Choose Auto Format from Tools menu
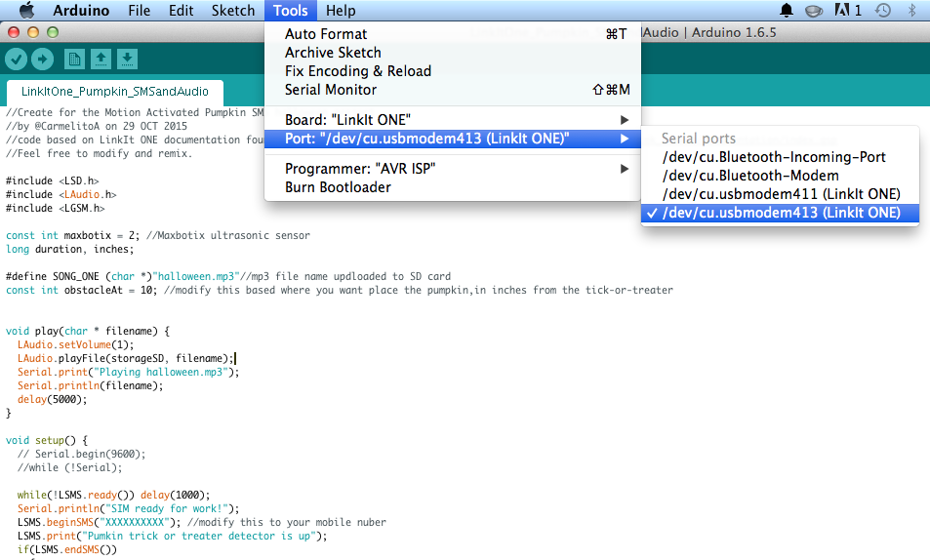 point(453,34)
